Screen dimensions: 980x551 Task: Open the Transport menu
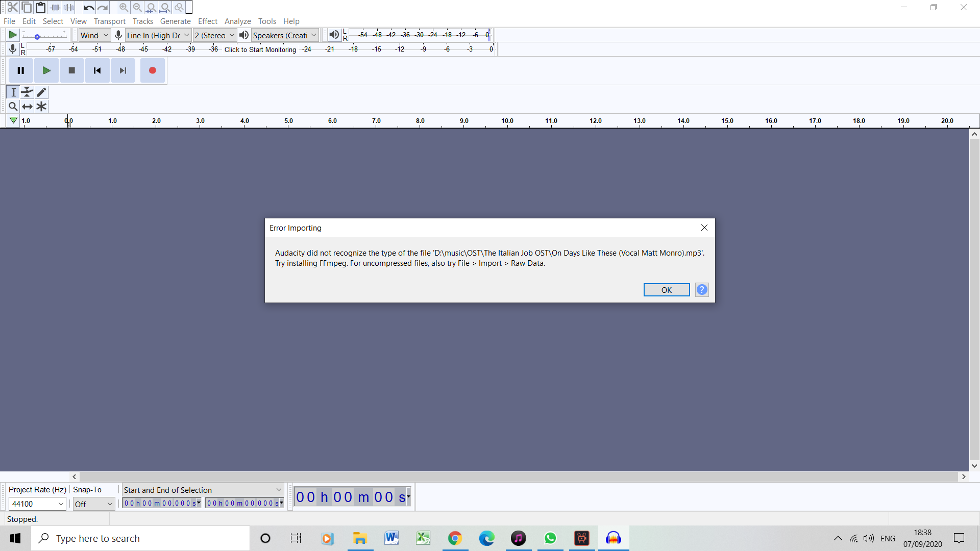pyautogui.click(x=110, y=21)
